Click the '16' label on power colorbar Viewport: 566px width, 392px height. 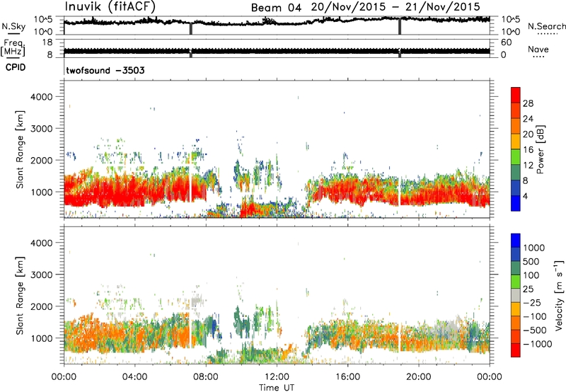coord(528,150)
